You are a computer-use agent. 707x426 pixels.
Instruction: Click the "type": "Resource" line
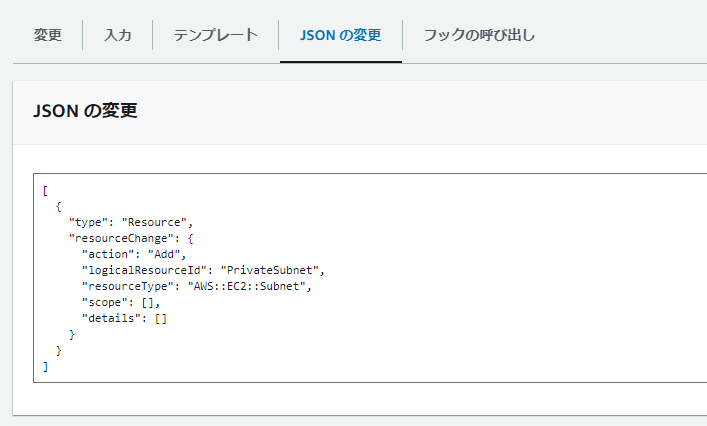coord(131,222)
